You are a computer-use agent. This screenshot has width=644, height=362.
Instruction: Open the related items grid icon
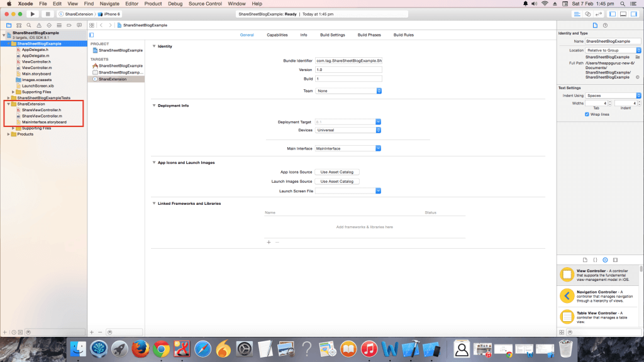[92, 25]
